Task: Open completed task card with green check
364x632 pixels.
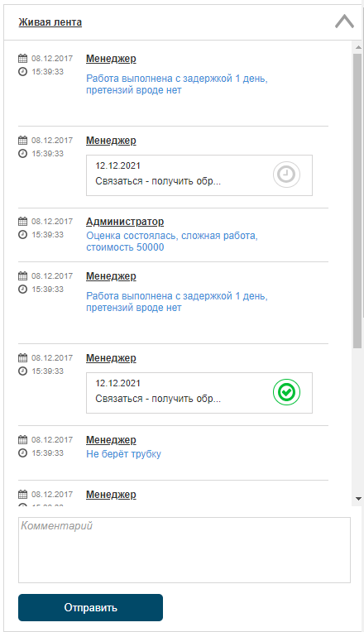Action: coord(199,393)
